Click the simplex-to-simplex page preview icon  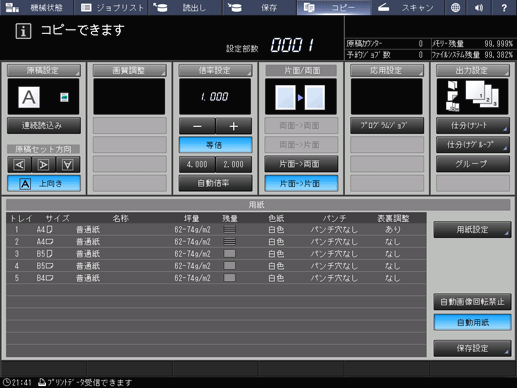tap(301, 97)
